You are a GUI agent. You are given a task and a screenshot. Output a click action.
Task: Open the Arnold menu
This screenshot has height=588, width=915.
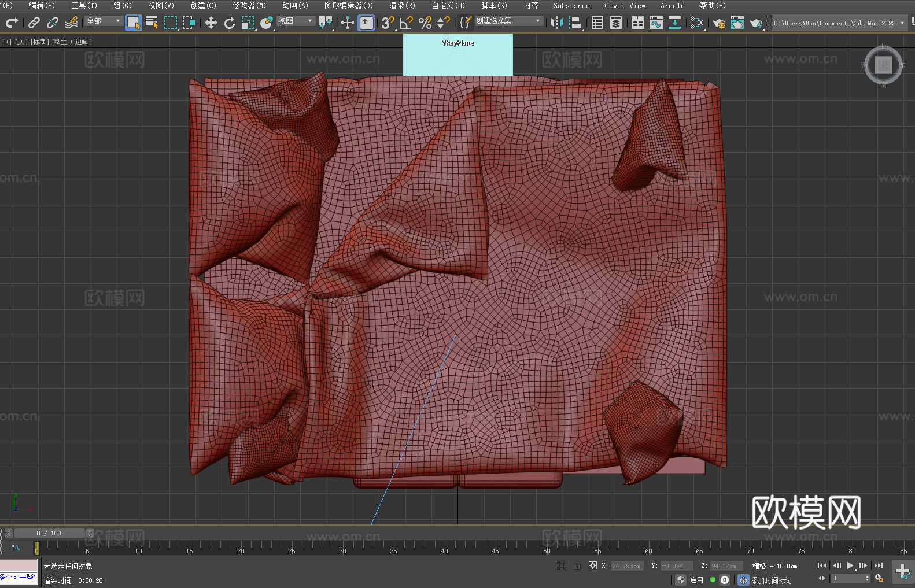[x=672, y=5]
